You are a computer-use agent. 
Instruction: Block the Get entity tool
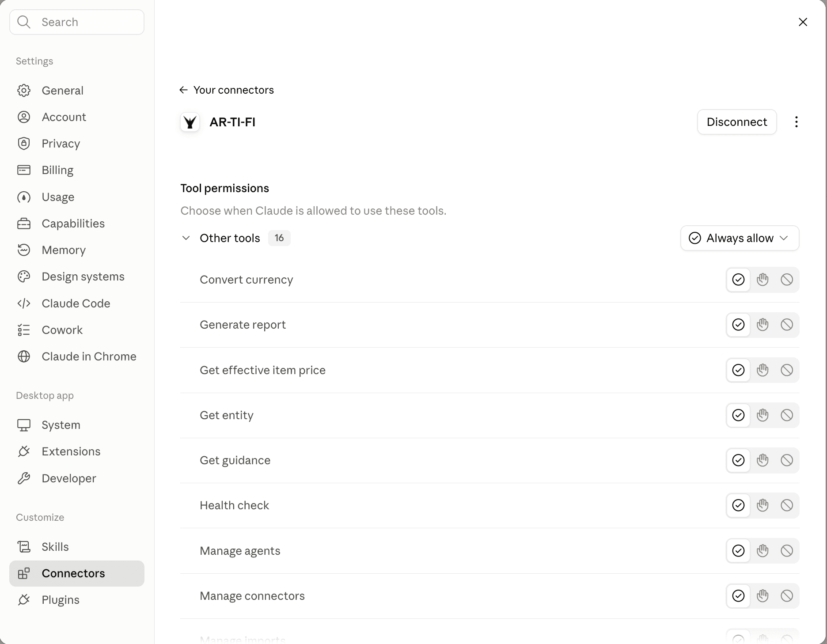[787, 415]
